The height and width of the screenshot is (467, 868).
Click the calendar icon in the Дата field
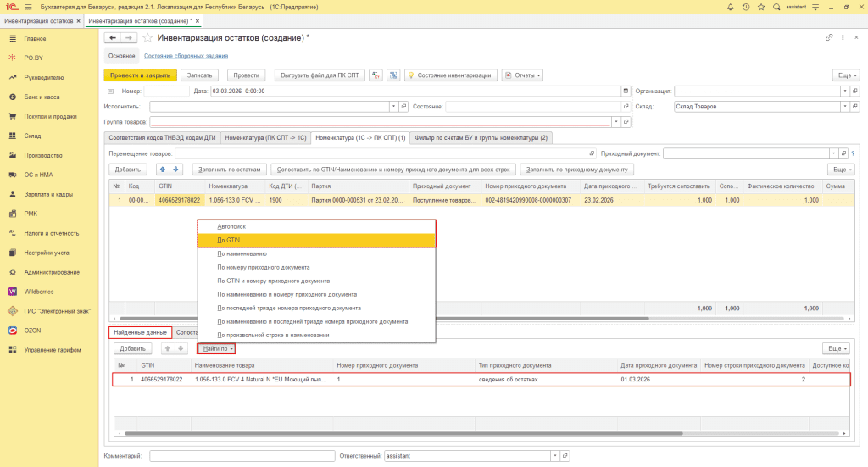(x=626, y=91)
